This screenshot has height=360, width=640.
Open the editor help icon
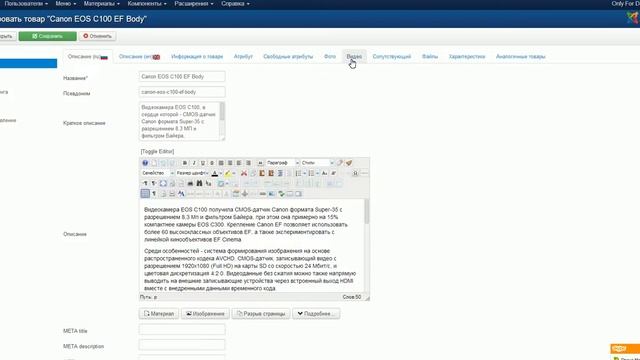(x=145, y=163)
